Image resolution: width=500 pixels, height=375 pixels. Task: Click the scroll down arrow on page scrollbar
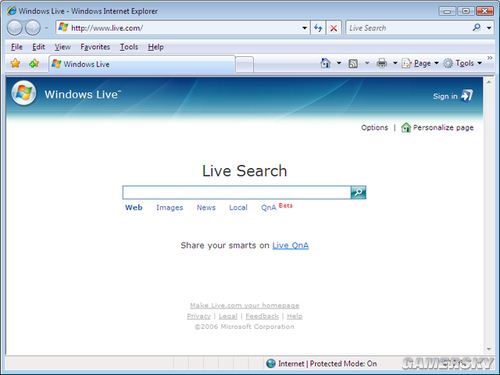click(x=489, y=349)
